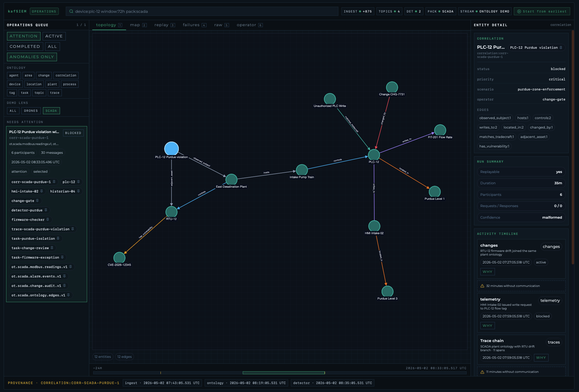Select the RTU-12 node
579x392 pixels.
[x=171, y=212]
